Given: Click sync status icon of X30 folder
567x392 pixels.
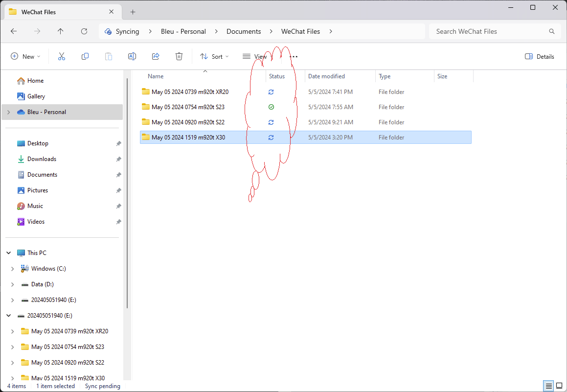Looking at the screenshot, I should [271, 138].
